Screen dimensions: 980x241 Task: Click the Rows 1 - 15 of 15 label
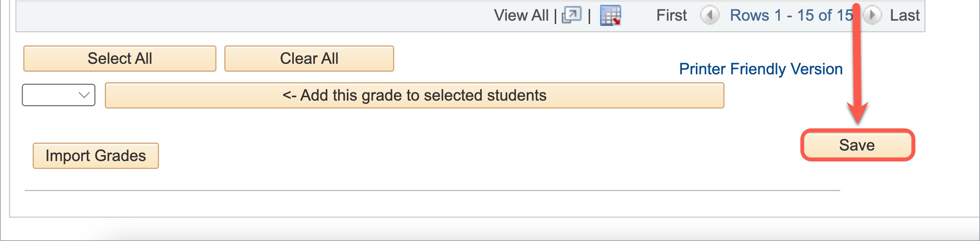pos(791,16)
